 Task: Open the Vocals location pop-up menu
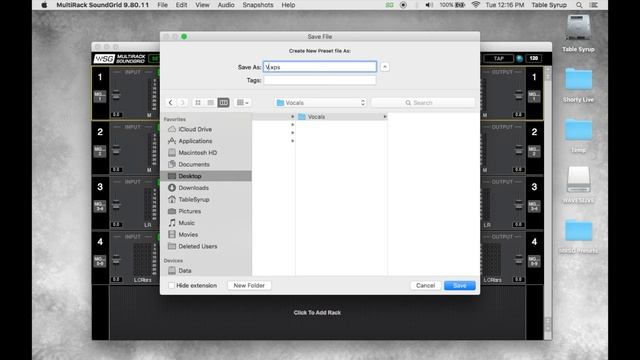coord(321,103)
